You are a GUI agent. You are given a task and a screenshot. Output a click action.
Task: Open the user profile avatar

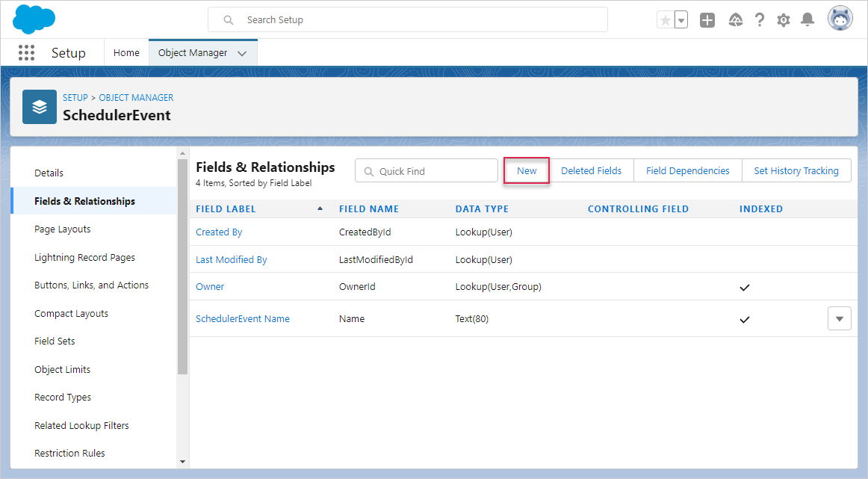(840, 19)
